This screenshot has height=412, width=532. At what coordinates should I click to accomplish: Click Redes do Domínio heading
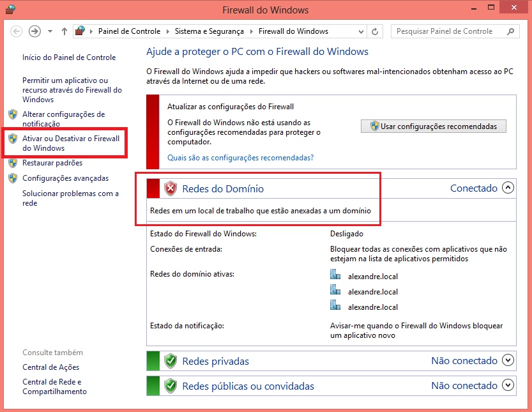click(223, 188)
